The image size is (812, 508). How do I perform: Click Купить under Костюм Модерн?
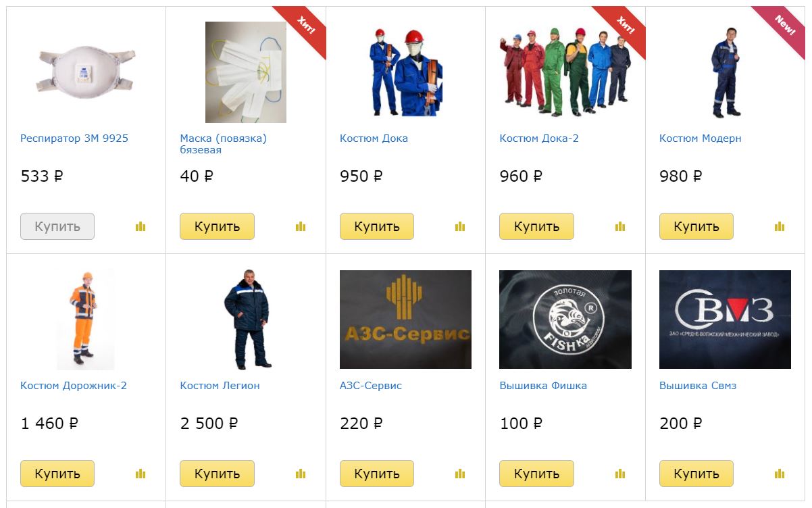pyautogui.click(x=696, y=226)
